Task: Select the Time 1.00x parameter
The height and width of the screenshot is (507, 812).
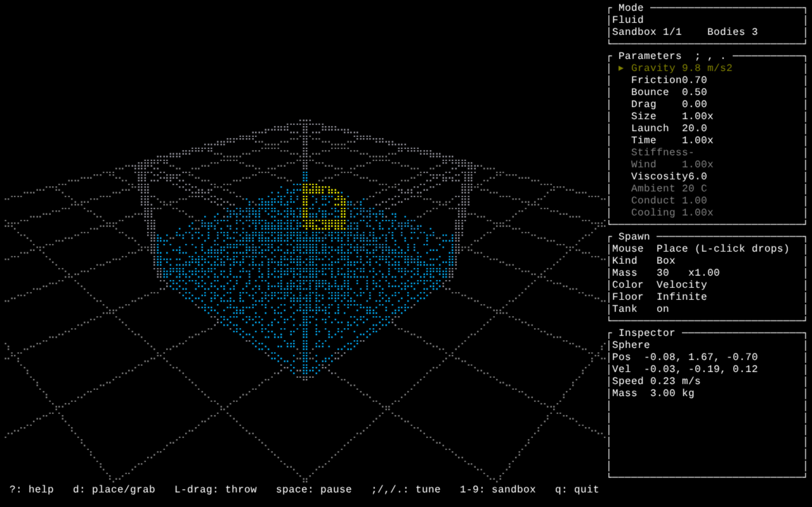Action: pyautogui.click(x=672, y=140)
